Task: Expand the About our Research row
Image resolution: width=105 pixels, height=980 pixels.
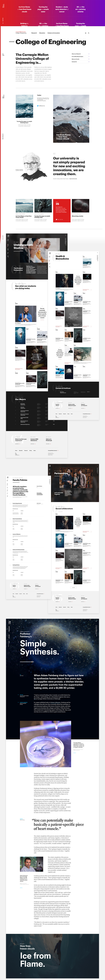Action: coord(81,54)
